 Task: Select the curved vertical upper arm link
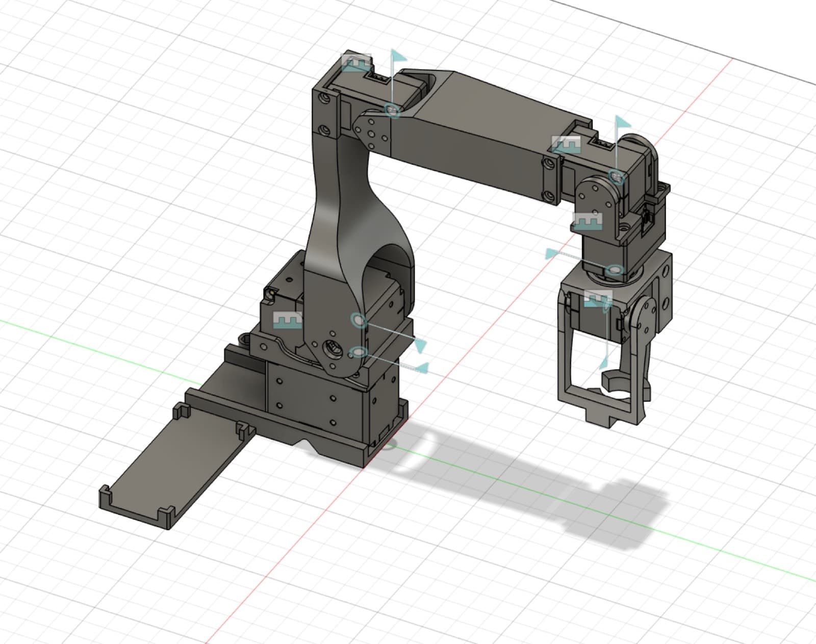[x=352, y=214]
